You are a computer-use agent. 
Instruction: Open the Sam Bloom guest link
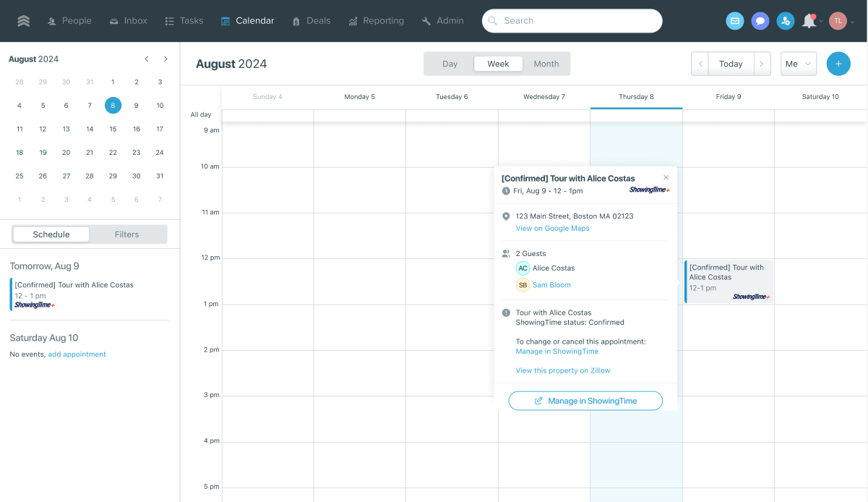point(551,285)
